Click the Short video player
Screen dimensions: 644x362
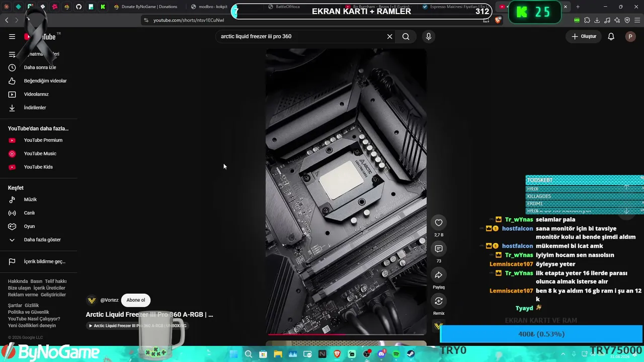346,192
